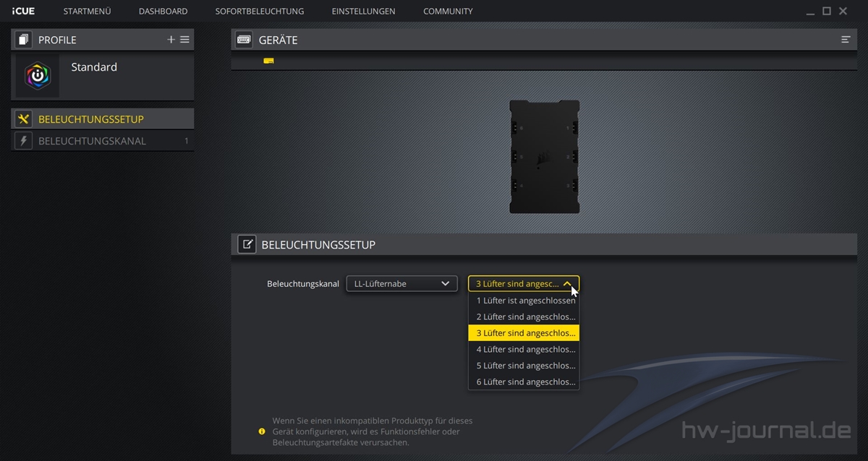Choose 4 Lüfter sind angeschlossen

click(x=524, y=349)
